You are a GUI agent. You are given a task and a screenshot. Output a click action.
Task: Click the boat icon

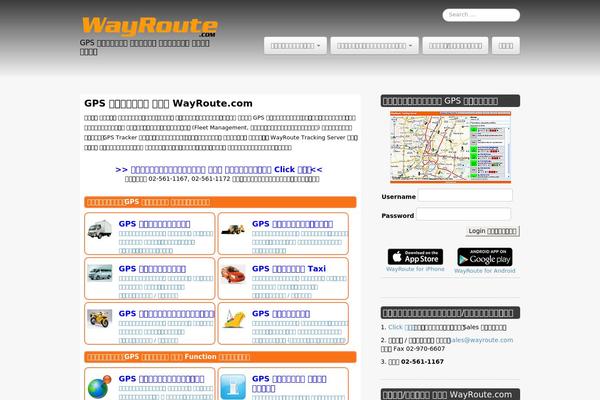(x=234, y=319)
